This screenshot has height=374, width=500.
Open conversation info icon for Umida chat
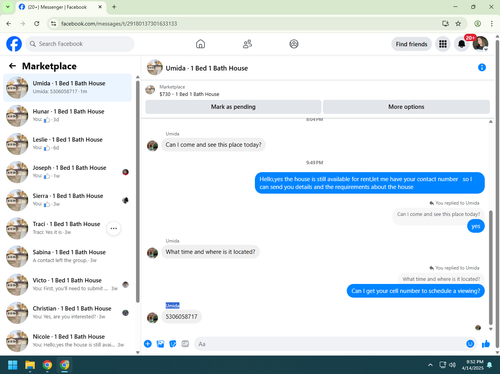point(482,67)
